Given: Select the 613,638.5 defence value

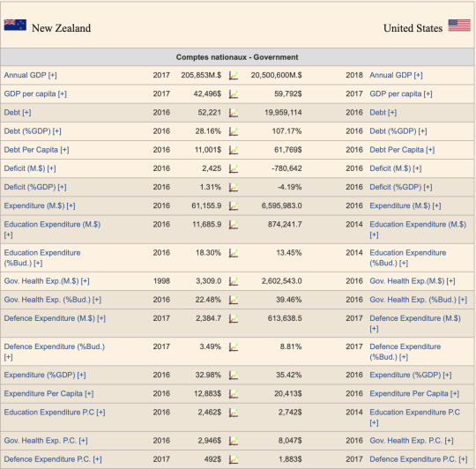Looking at the screenshot, I should pyautogui.click(x=285, y=318).
